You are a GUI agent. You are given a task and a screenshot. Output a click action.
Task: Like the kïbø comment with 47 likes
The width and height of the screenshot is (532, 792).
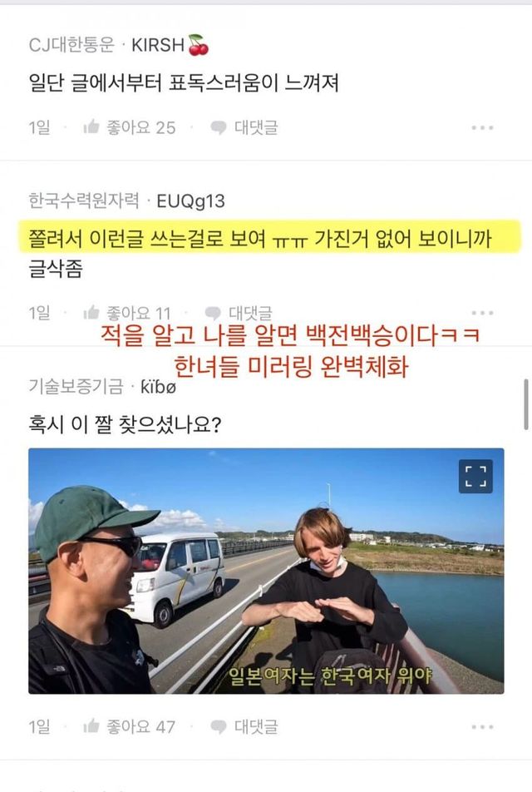click(x=91, y=726)
